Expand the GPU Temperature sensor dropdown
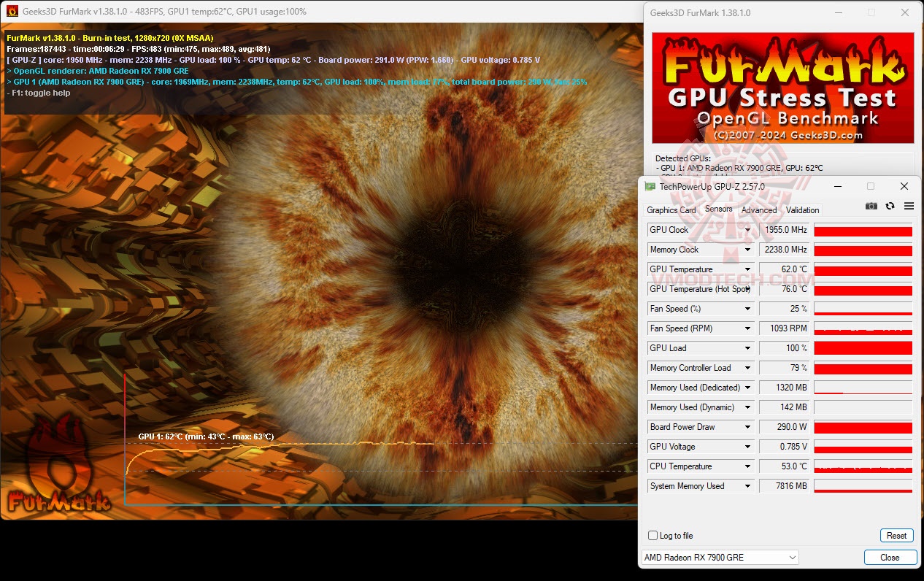Screen dimensions: 924x581 point(747,269)
